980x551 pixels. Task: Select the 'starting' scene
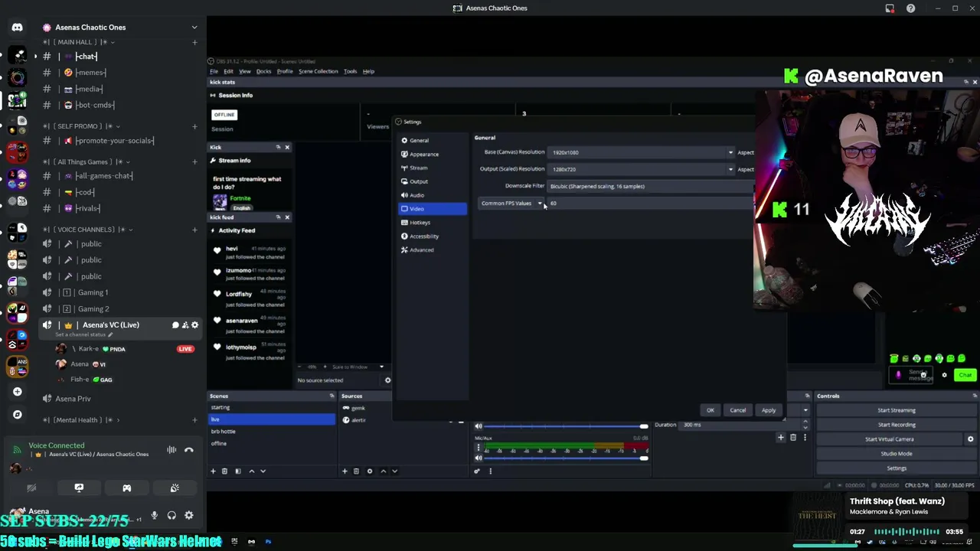tap(272, 408)
